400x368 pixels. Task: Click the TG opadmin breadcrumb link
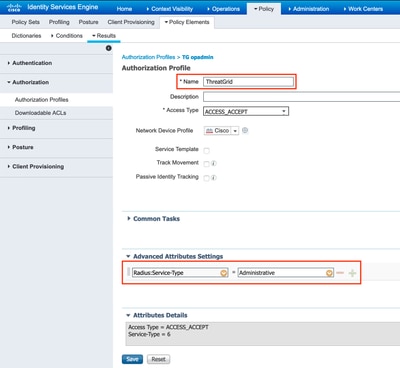click(198, 57)
